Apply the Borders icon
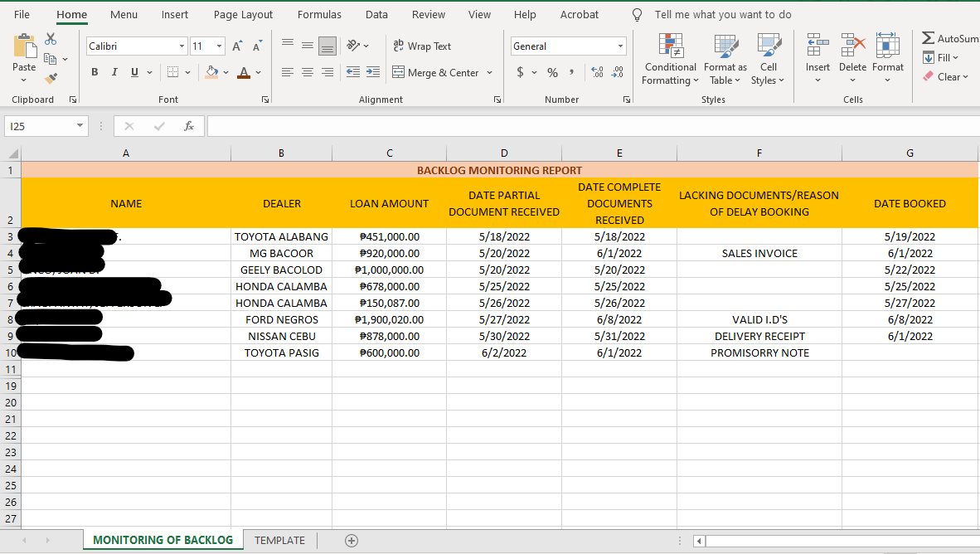Screen dimensions: 980x554 173,72
